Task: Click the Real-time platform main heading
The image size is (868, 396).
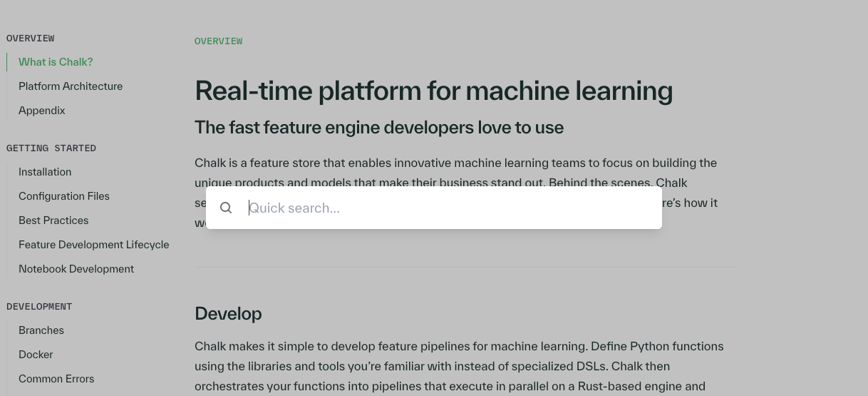Action: coord(433,91)
